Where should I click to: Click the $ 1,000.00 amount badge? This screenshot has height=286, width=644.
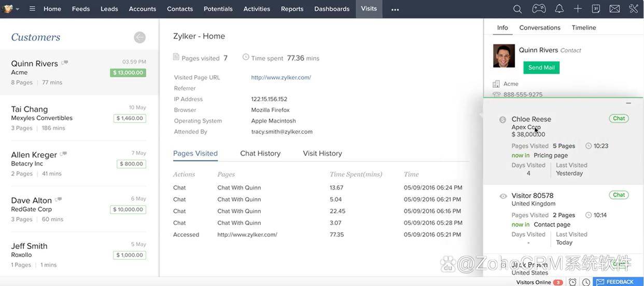(x=130, y=255)
